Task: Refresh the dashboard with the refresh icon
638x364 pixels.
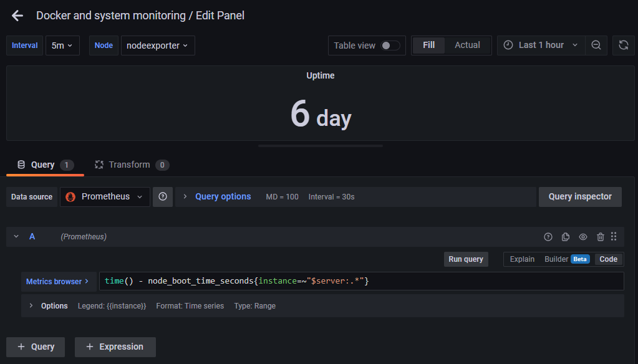Action: pyautogui.click(x=623, y=45)
